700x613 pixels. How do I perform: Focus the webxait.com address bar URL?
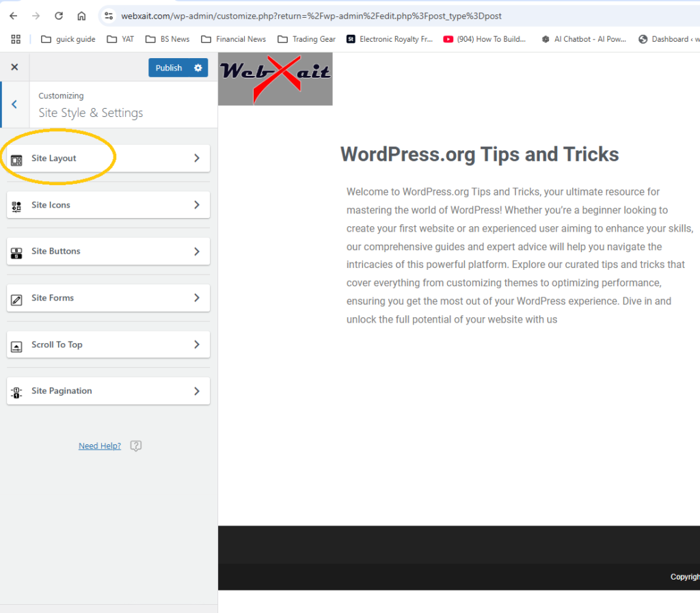pyautogui.click(x=311, y=16)
